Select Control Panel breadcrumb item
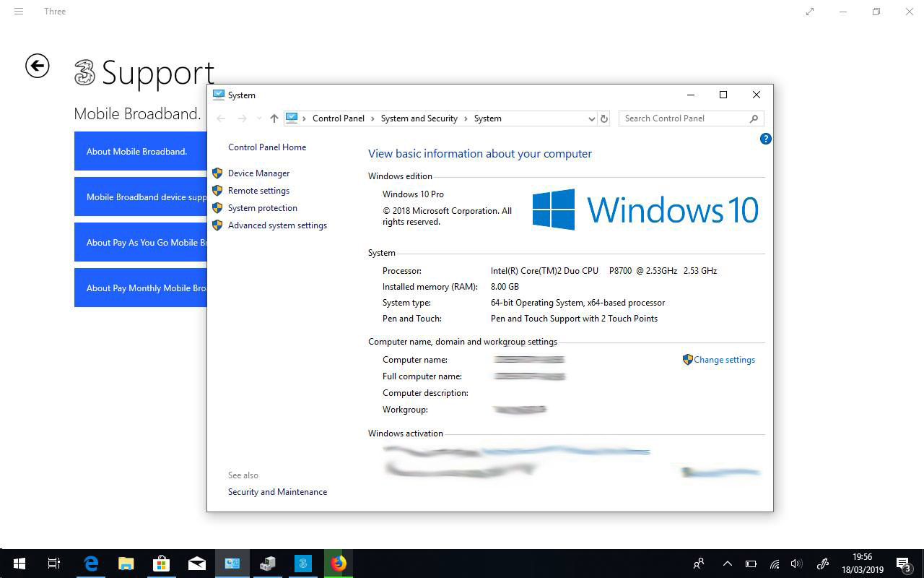924x578 pixels. 338,118
